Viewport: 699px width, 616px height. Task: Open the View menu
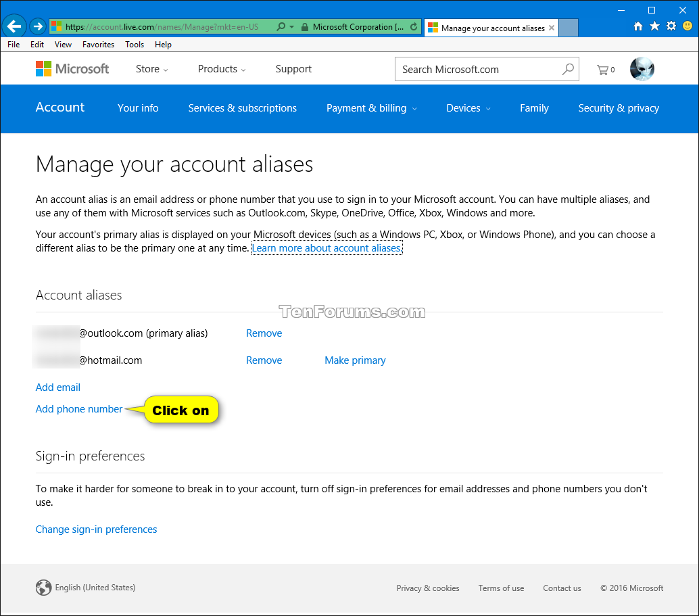point(63,44)
